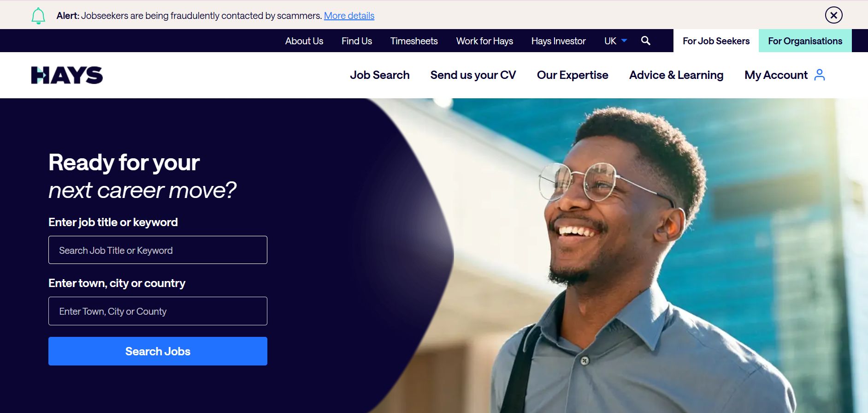Switch to For Job Seekers tab
Screen dimensions: 868x413
click(716, 41)
